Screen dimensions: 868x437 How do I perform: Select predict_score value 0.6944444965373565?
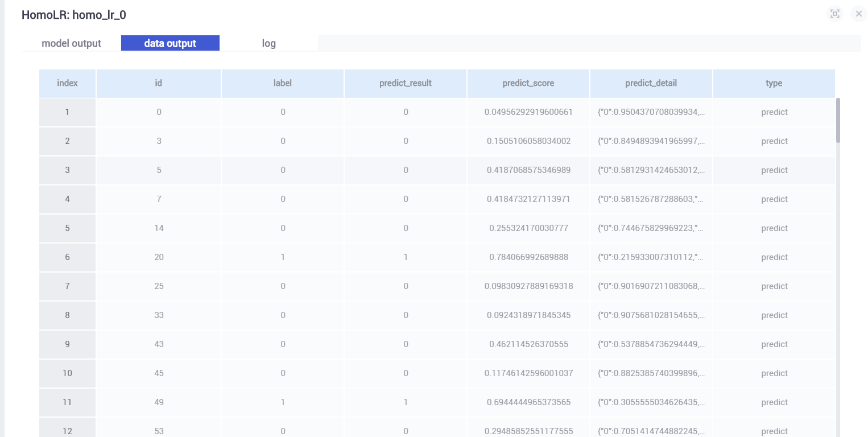click(528, 402)
